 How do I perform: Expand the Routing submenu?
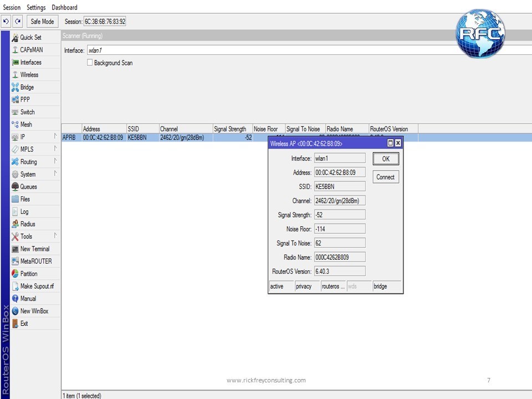tap(55, 161)
